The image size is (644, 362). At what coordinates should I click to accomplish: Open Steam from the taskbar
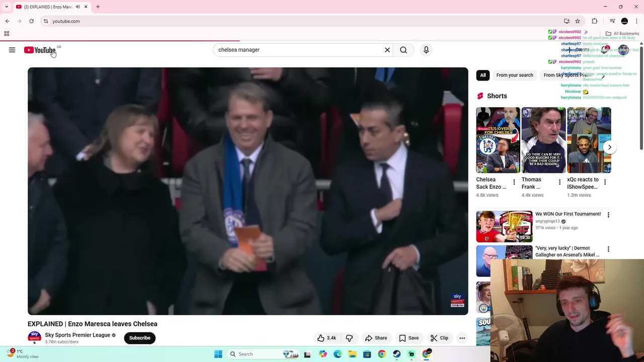[x=397, y=354]
